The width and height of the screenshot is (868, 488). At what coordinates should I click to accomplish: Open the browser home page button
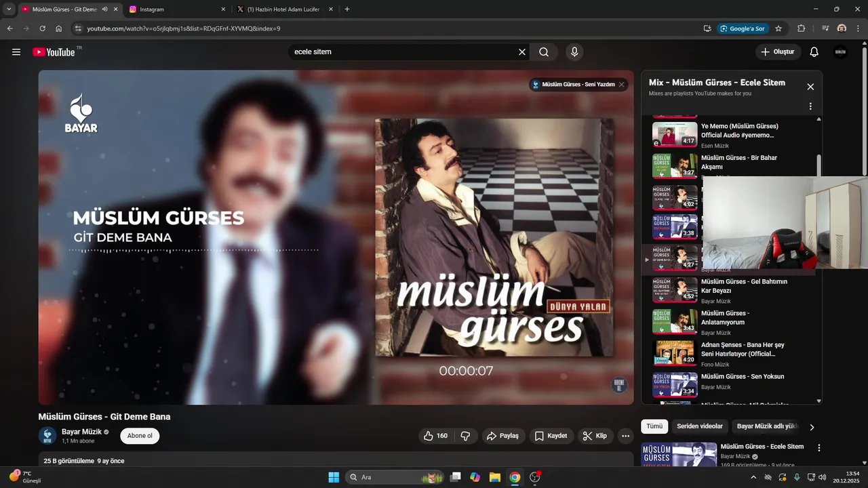click(59, 28)
